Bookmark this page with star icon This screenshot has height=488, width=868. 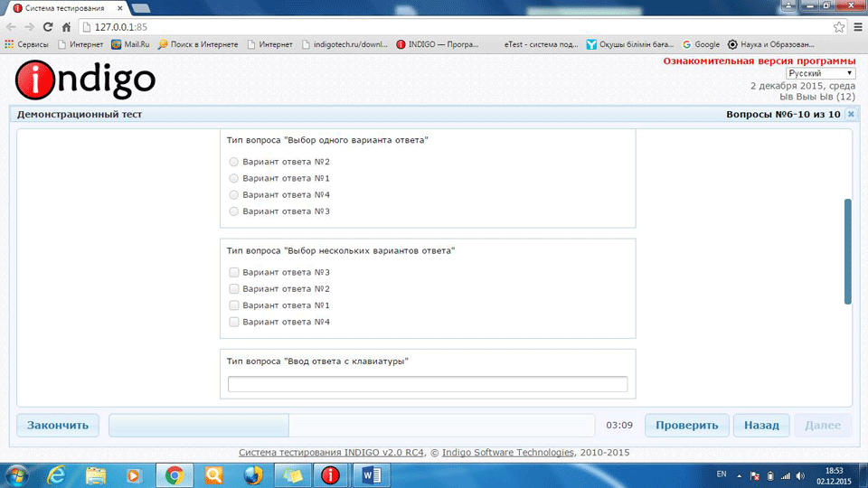click(838, 26)
